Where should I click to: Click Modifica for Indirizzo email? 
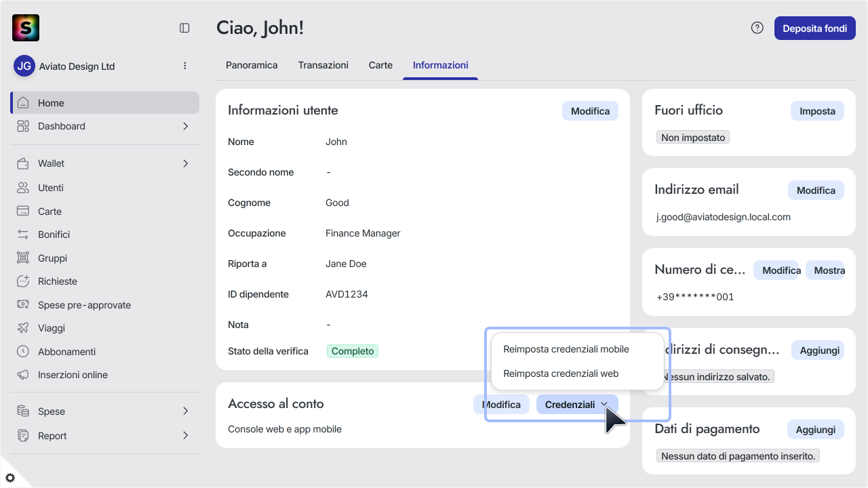coord(816,190)
